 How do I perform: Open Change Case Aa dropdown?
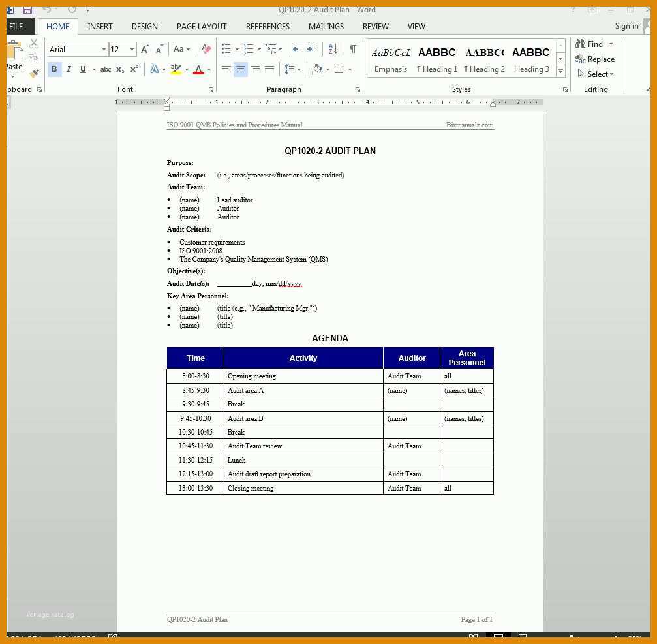point(182,49)
